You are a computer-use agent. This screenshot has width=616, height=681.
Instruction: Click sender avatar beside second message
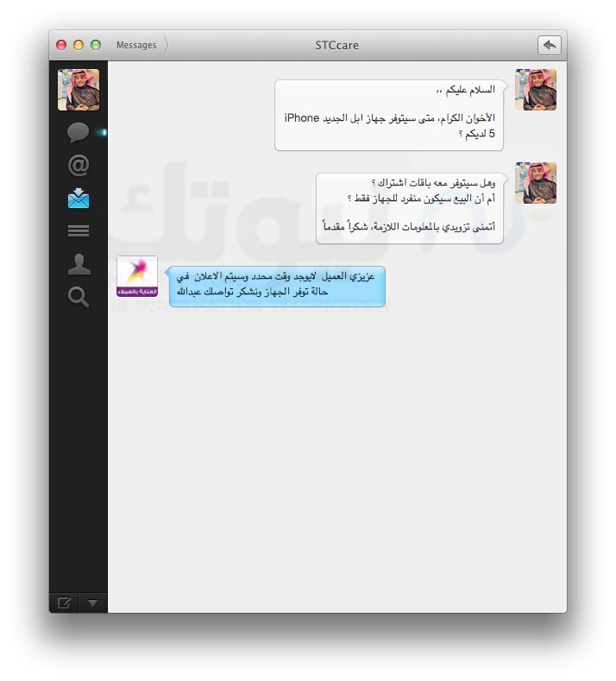536,183
